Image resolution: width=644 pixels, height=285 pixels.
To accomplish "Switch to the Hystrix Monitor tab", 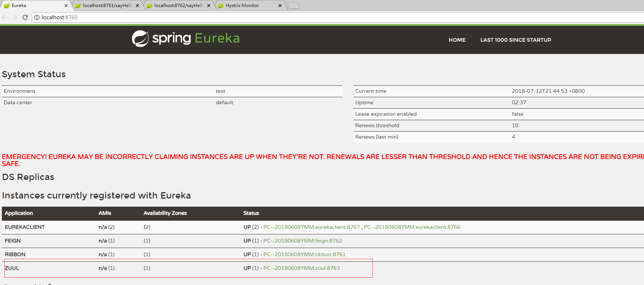I will (250, 6).
